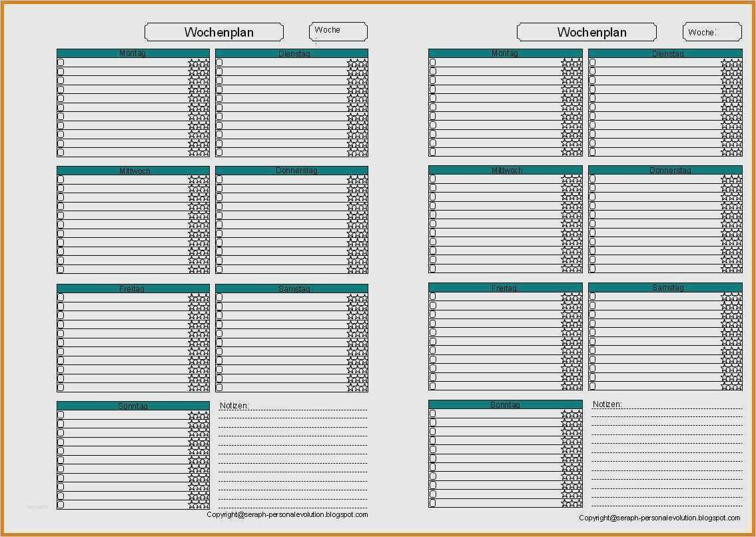Click first star in left page Sonntag top row
The height and width of the screenshot is (537, 756).
click(x=192, y=415)
